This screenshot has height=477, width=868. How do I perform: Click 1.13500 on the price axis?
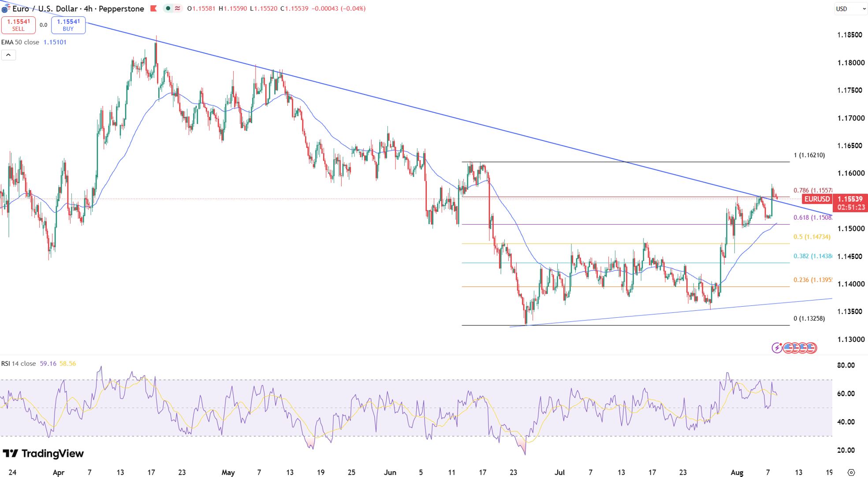pyautogui.click(x=849, y=312)
